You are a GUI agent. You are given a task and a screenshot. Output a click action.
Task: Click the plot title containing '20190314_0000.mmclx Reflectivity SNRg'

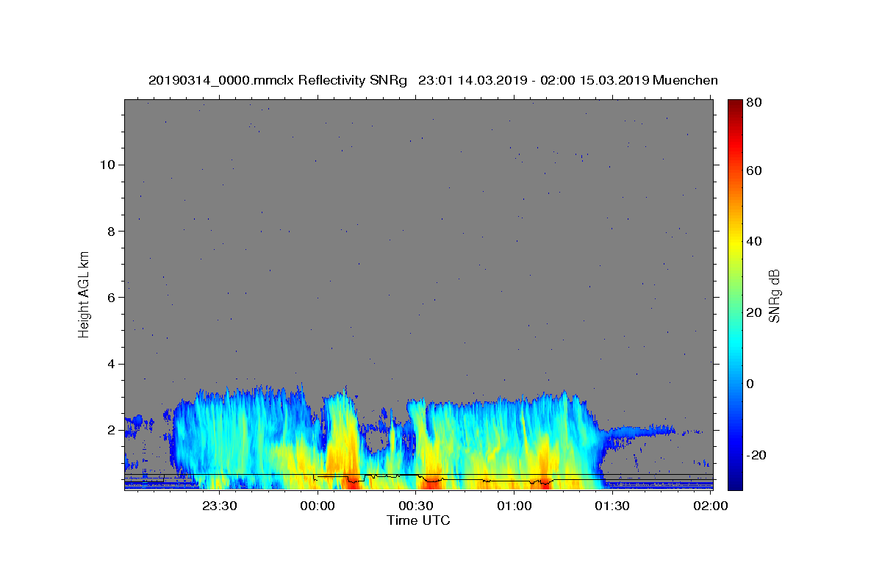pyautogui.click(x=434, y=80)
